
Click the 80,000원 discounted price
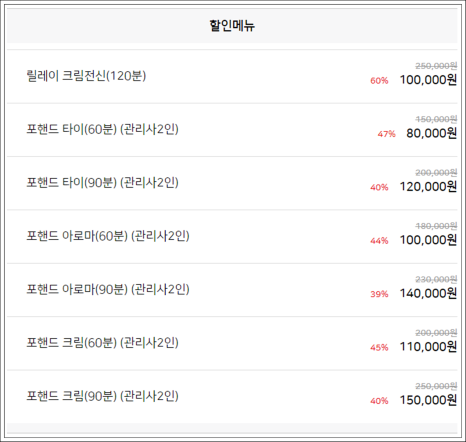pos(431,133)
